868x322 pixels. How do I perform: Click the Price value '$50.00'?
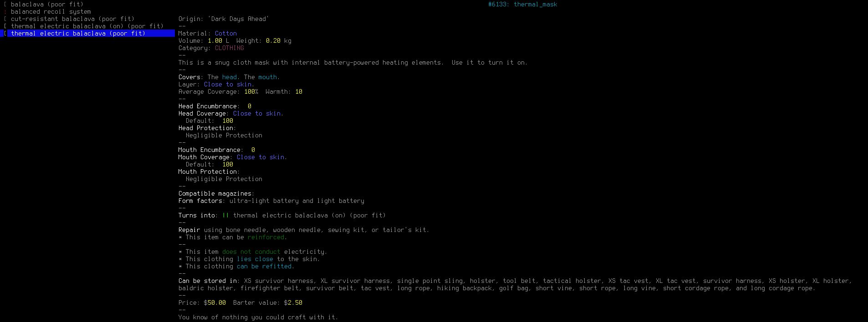(215, 303)
